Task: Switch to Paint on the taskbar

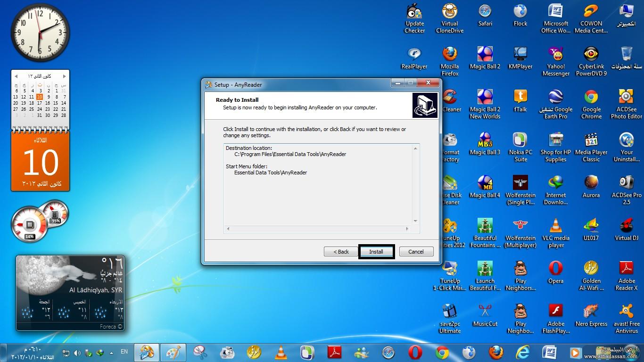Action: click(x=173, y=352)
